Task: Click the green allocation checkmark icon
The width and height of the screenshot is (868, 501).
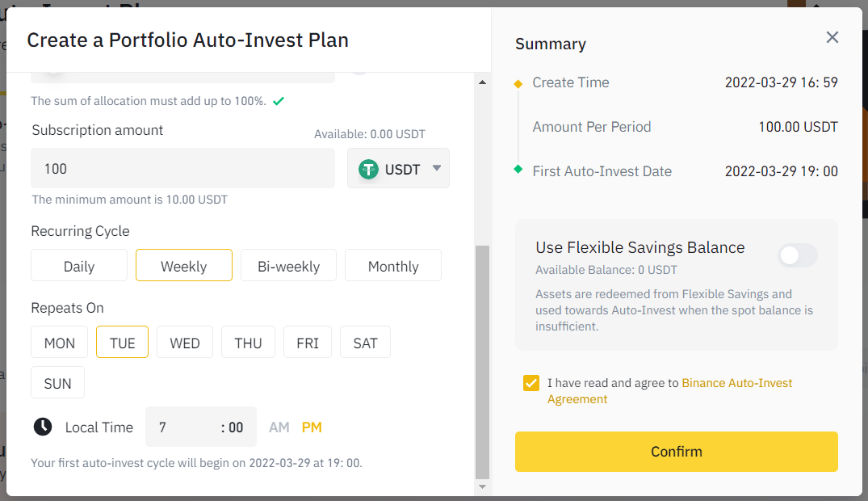Action: tap(279, 101)
